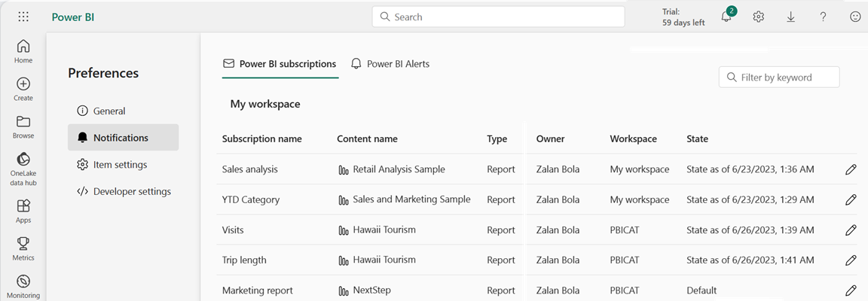Open the app launcher waffle icon
The height and width of the screenshot is (301, 868).
[23, 17]
